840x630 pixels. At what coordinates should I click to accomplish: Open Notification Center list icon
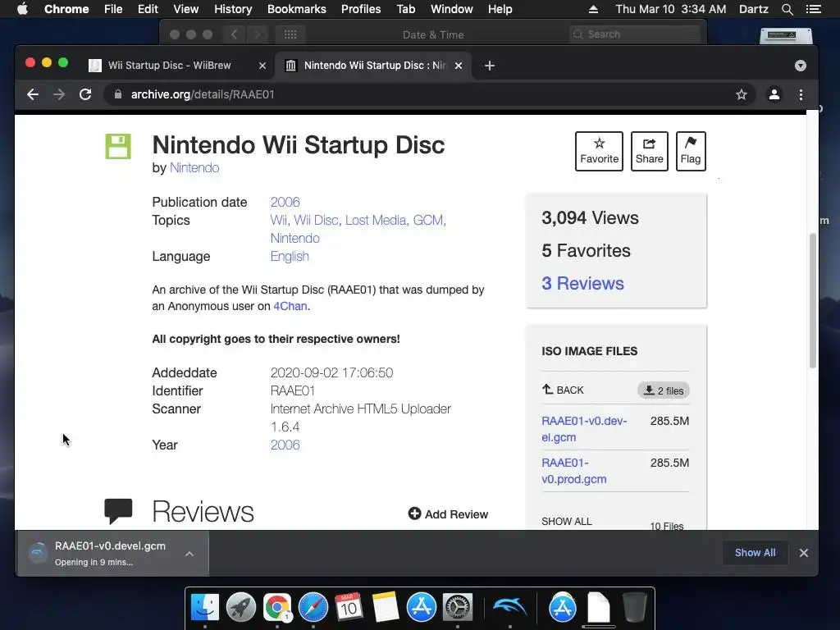tap(813, 9)
